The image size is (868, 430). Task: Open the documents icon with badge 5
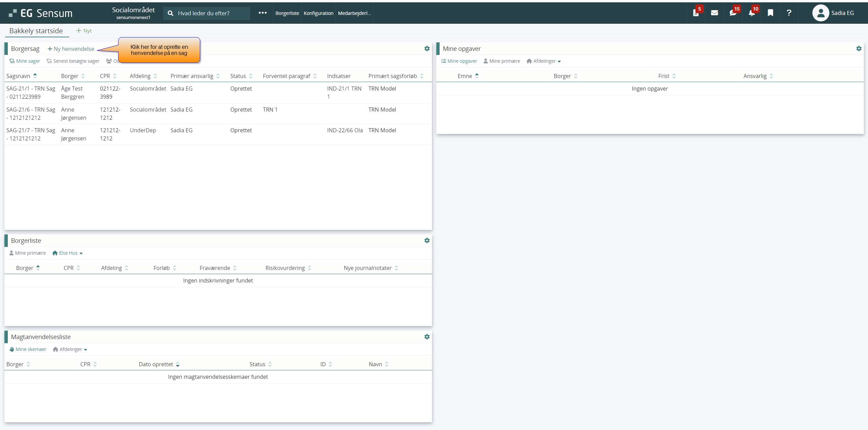click(x=696, y=13)
